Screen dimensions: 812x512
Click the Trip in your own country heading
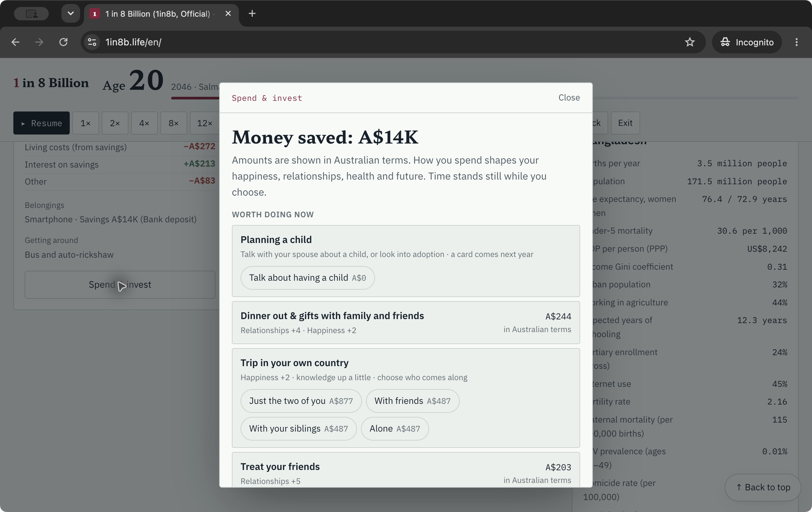(294, 363)
